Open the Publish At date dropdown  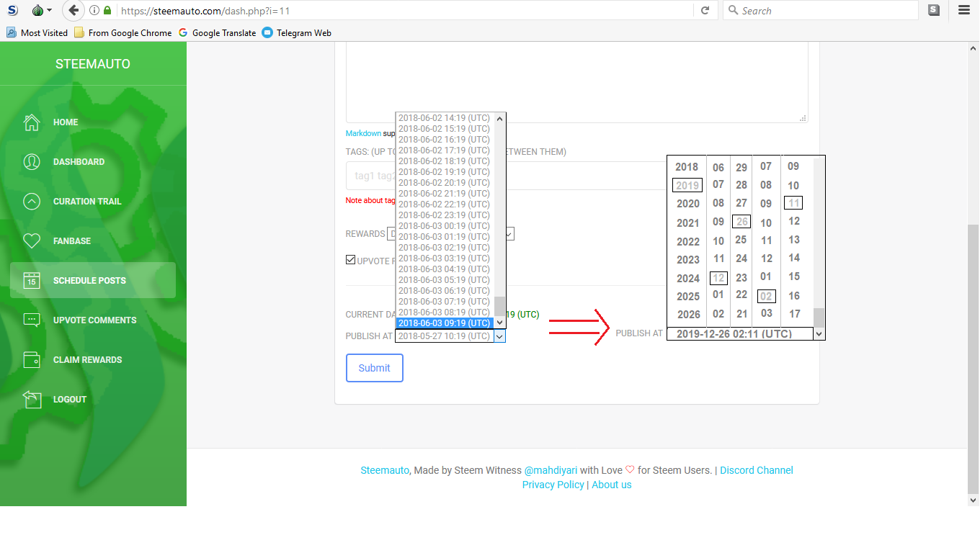pyautogui.click(x=450, y=336)
